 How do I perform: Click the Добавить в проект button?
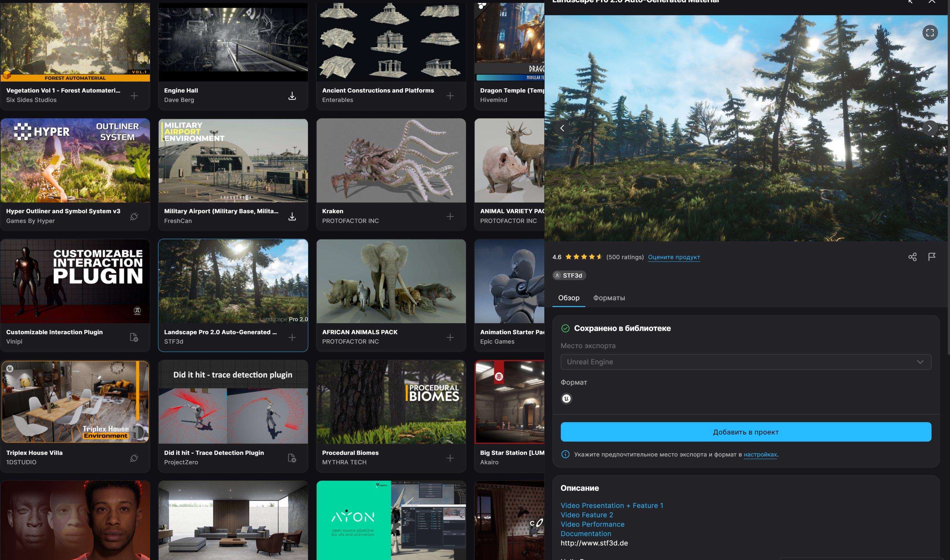(x=746, y=432)
